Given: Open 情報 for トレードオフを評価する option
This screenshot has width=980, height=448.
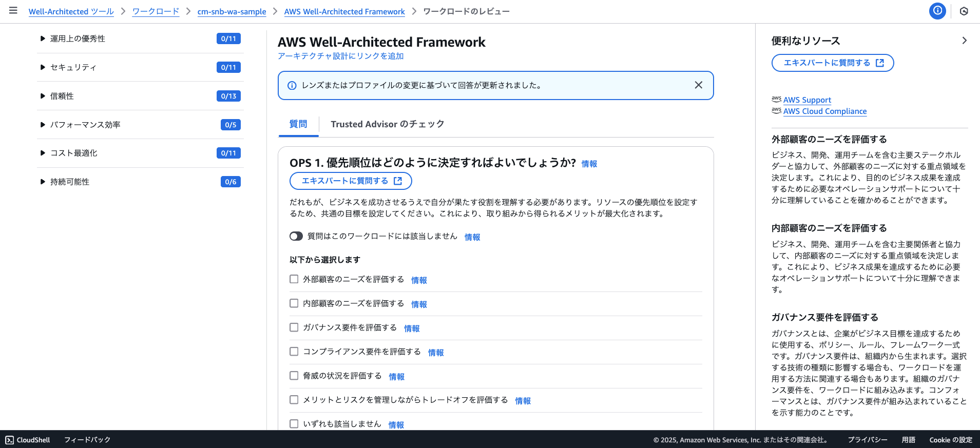Looking at the screenshot, I should [x=523, y=401].
